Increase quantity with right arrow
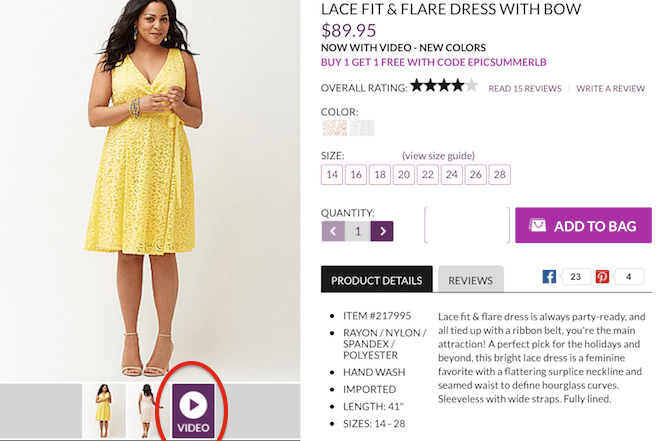This screenshot has width=670, height=441. click(x=382, y=231)
